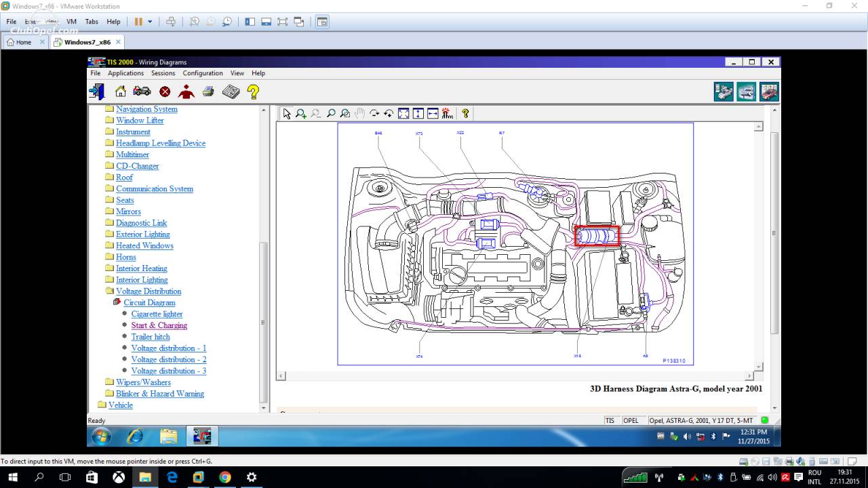Collapse the Voltage Distribution folder
Viewport: 868px width, 488px height.
pyautogui.click(x=110, y=291)
